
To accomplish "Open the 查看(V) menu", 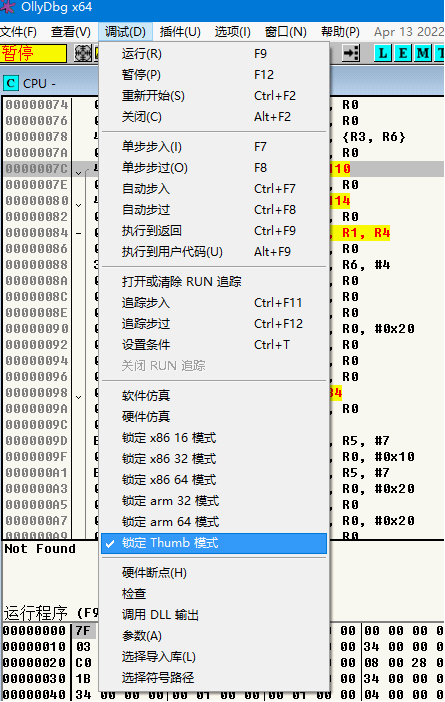I will [x=71, y=32].
